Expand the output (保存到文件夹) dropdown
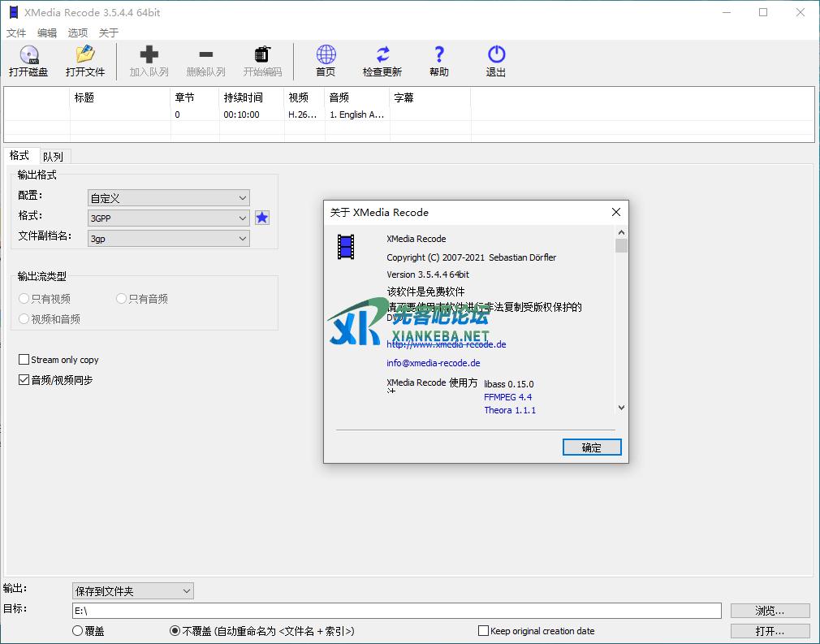The height and width of the screenshot is (644, 820). (187, 591)
